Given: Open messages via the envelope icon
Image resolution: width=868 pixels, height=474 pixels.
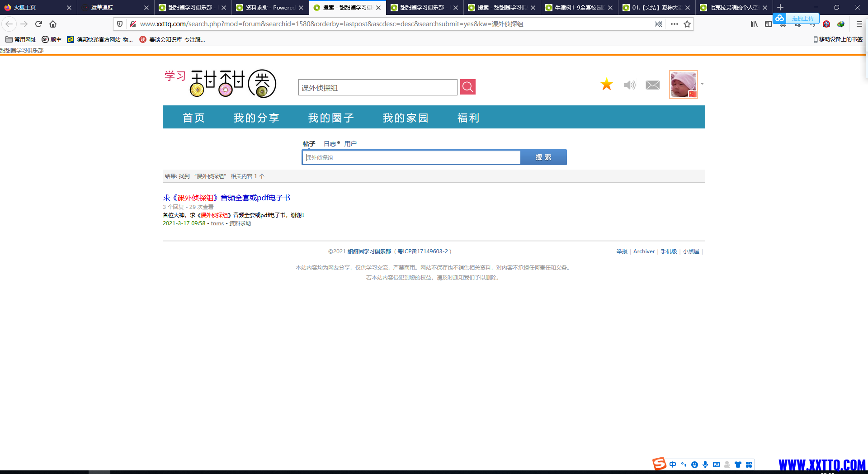Looking at the screenshot, I should tap(652, 85).
